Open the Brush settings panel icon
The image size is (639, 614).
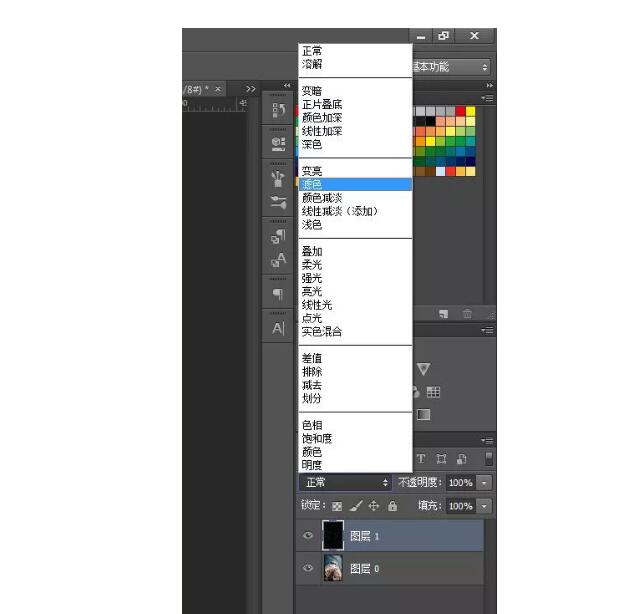[x=279, y=202]
